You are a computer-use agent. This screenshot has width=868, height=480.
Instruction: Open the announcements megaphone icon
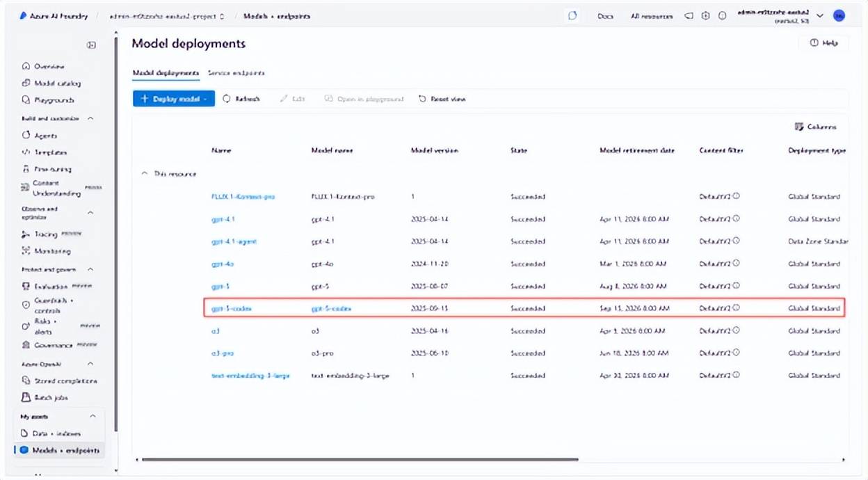click(689, 15)
